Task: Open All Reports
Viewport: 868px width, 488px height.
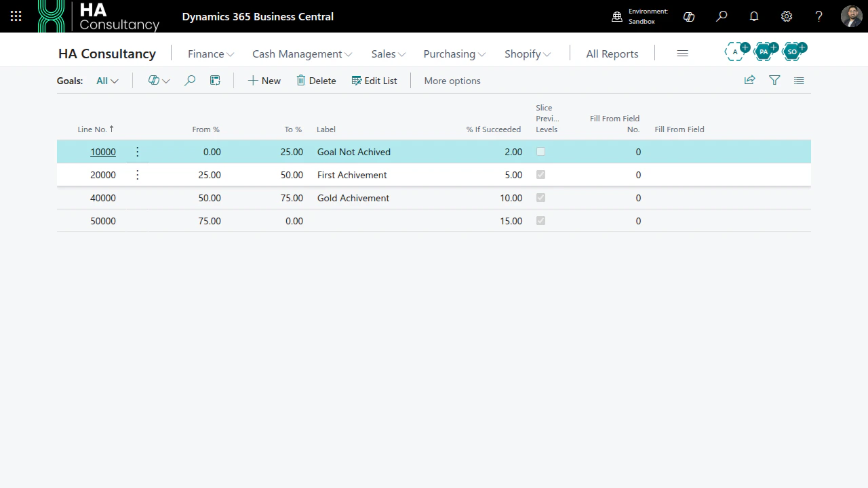Action: pos(612,54)
